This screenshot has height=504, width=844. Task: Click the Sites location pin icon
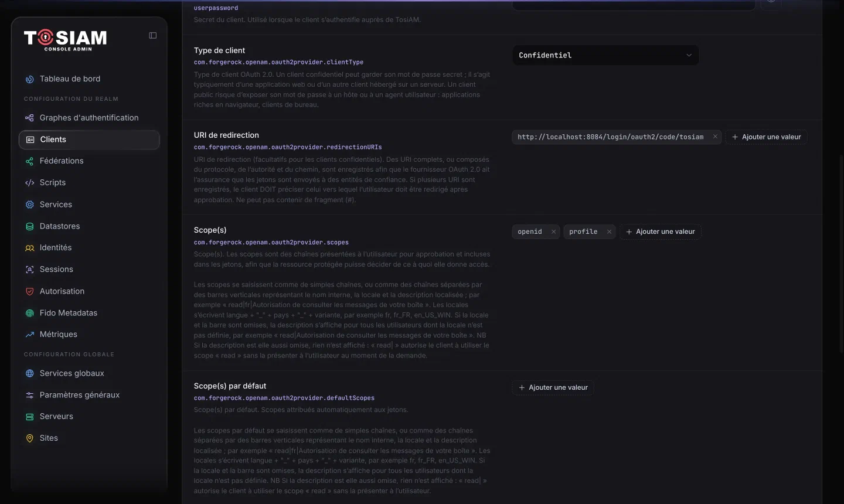click(x=30, y=438)
